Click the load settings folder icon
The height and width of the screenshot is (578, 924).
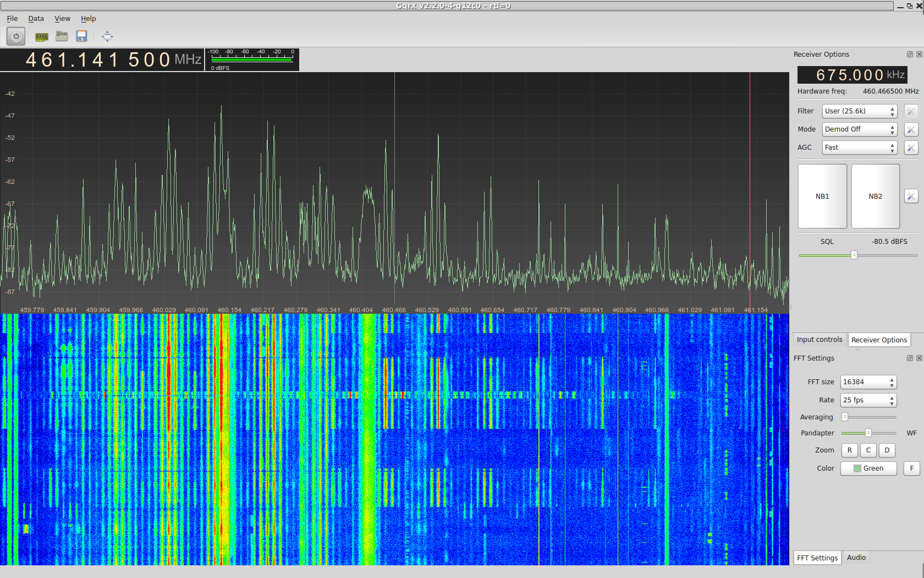62,37
